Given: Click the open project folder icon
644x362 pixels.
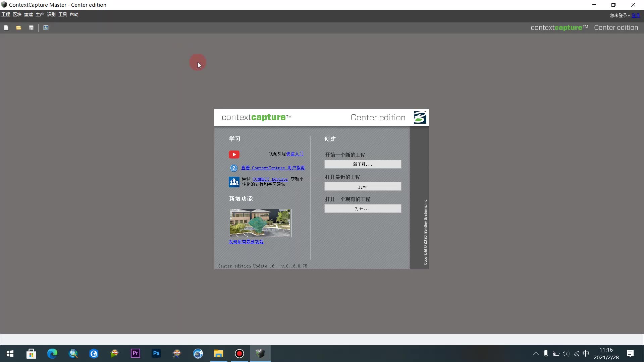Looking at the screenshot, I should tap(19, 28).
